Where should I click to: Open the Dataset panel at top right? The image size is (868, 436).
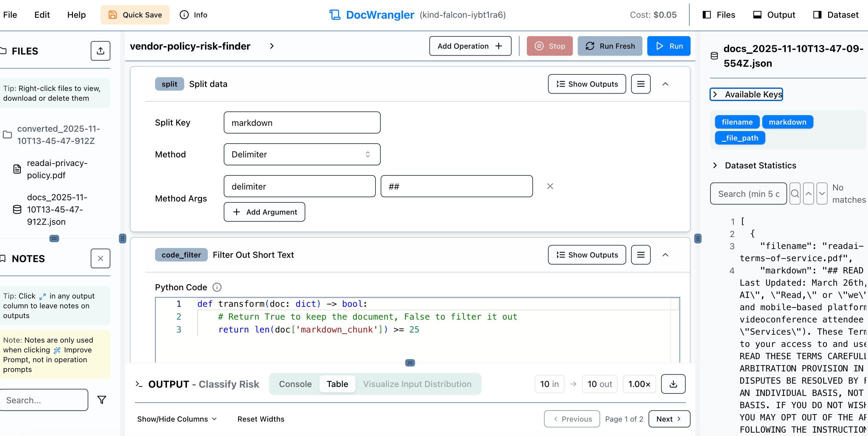tap(836, 15)
